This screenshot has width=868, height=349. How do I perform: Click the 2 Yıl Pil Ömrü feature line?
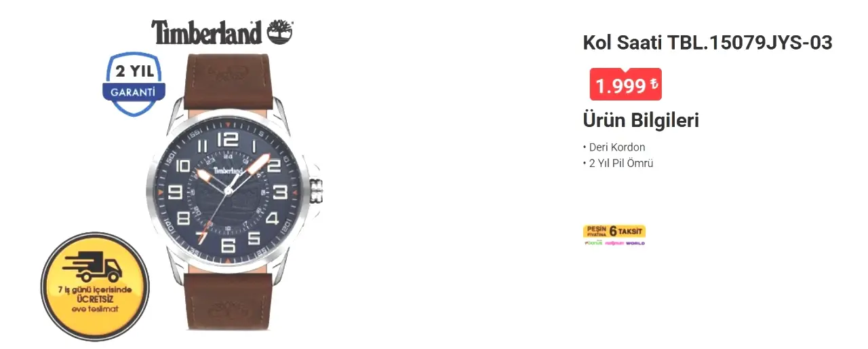(x=618, y=164)
